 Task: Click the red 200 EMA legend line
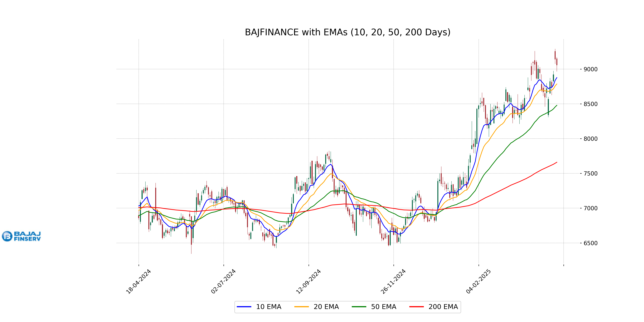point(416,307)
